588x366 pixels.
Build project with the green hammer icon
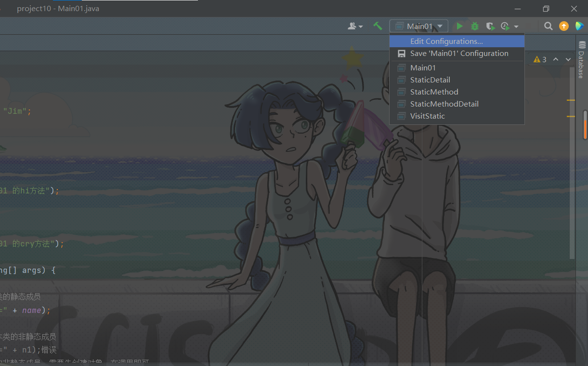(x=378, y=26)
